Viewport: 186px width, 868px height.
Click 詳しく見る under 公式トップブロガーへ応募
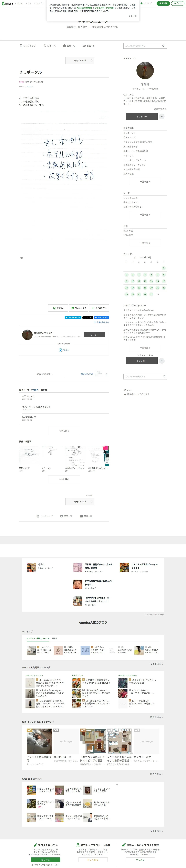click(93, 860)
